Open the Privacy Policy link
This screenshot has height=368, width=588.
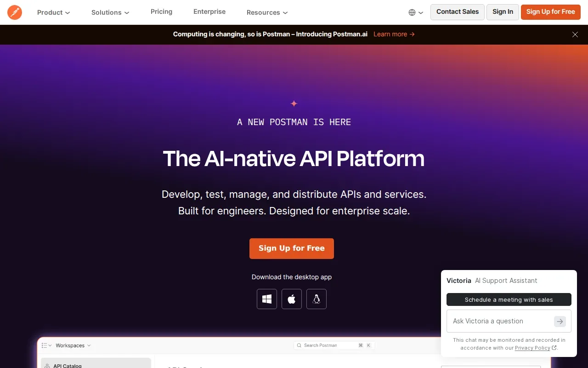coord(536,348)
